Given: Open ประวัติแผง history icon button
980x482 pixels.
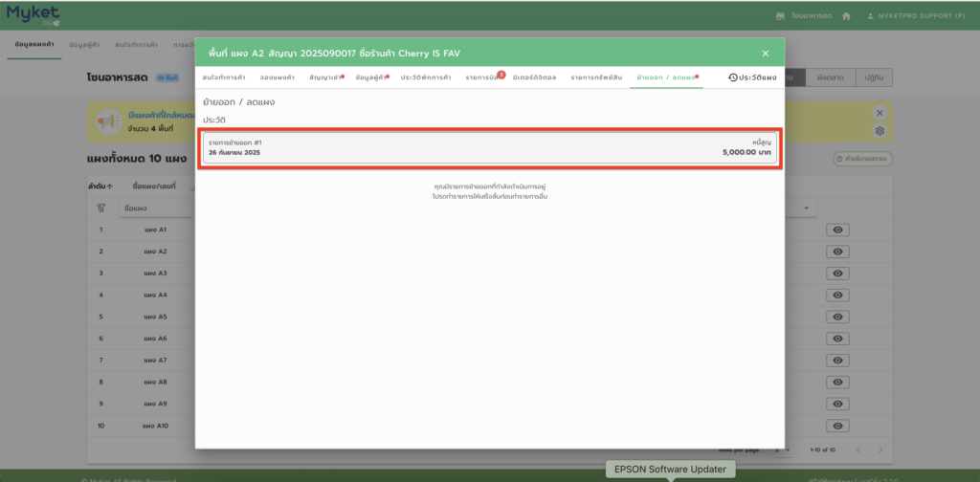Looking at the screenshot, I should pos(734,77).
